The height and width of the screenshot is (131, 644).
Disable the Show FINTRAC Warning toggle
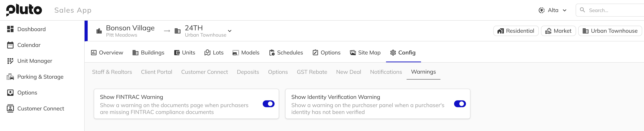(x=269, y=104)
